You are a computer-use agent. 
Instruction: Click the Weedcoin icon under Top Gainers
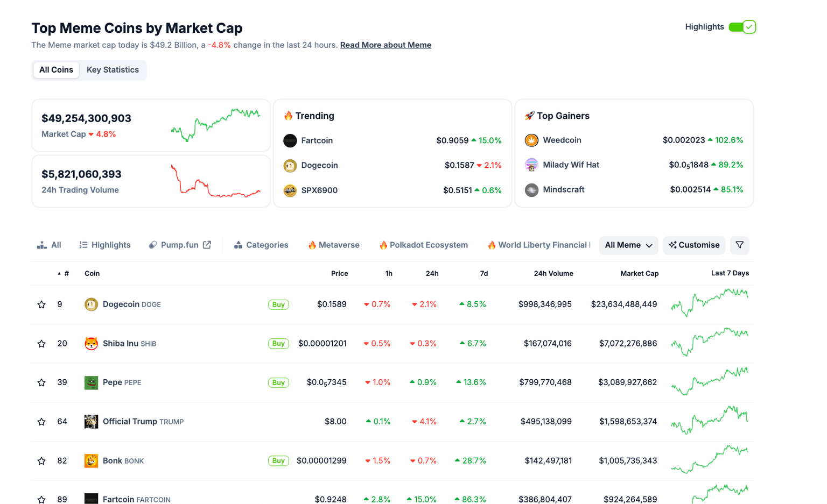(x=531, y=140)
